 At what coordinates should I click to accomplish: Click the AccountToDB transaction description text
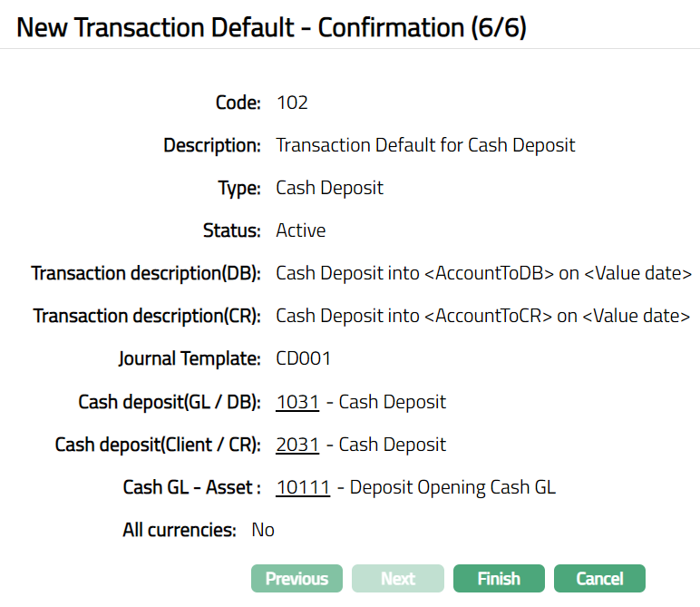483,273
